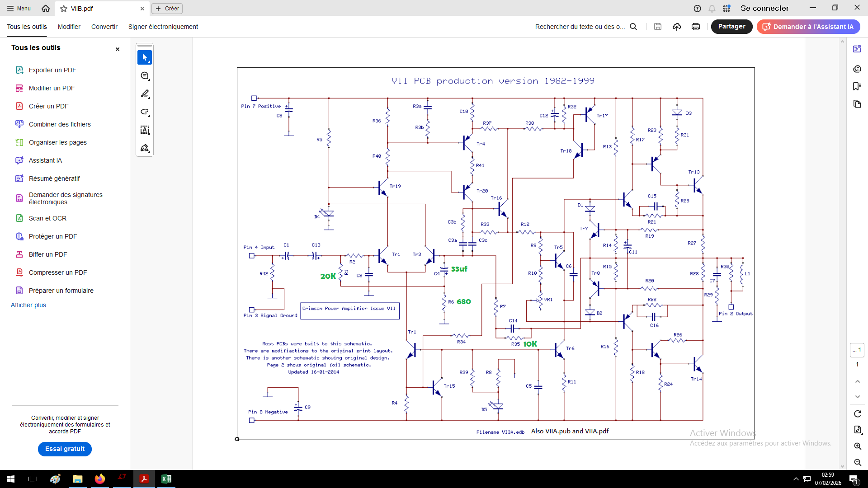Click the search text field

click(x=580, y=27)
